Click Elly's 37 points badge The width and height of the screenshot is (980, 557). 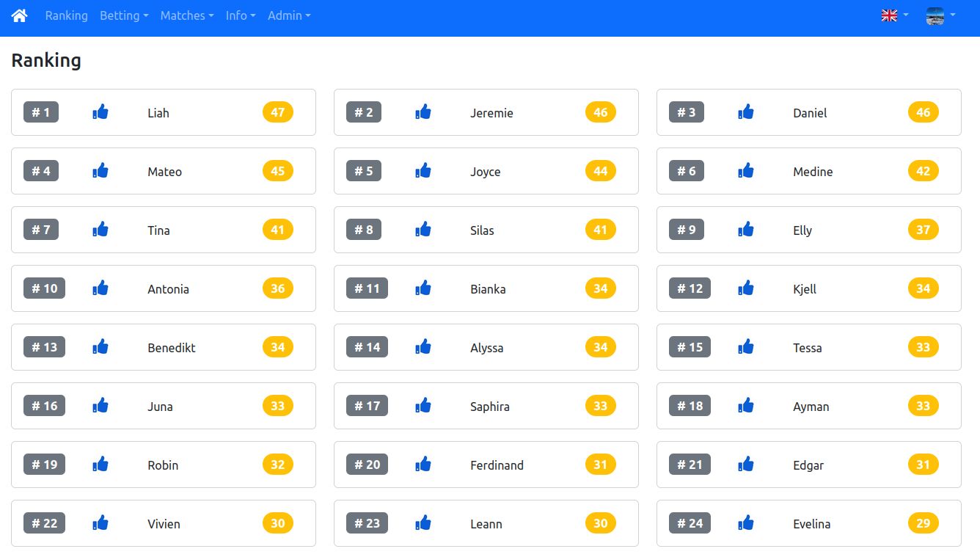pyautogui.click(x=924, y=230)
